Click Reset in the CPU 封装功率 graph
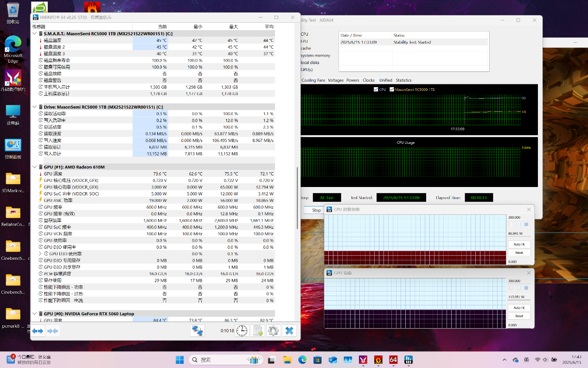Viewport: 588px width, 368px height. (519, 253)
